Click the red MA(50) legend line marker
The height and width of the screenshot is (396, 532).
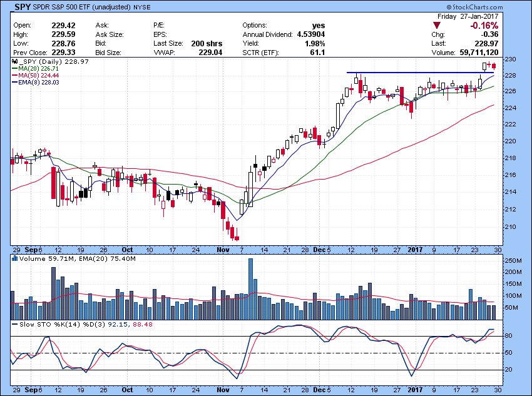click(x=15, y=75)
